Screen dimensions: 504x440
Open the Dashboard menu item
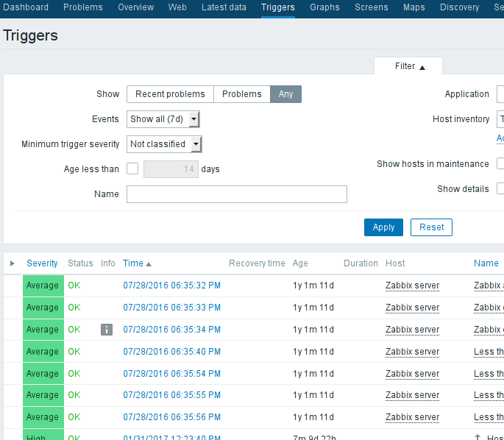tap(26, 7)
